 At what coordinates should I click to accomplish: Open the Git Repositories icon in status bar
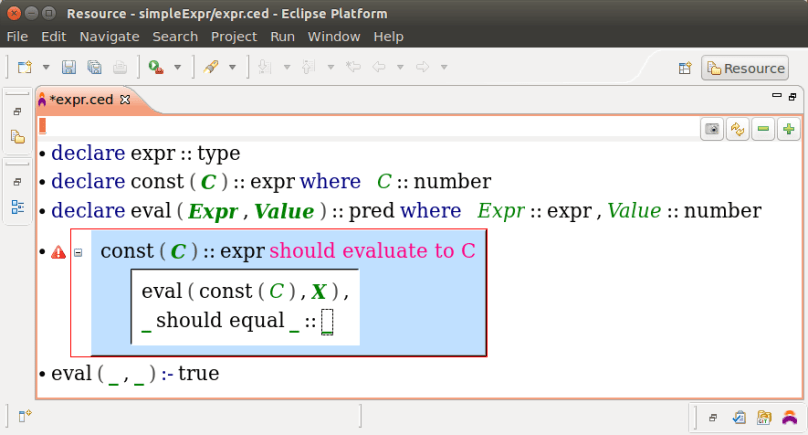765,417
